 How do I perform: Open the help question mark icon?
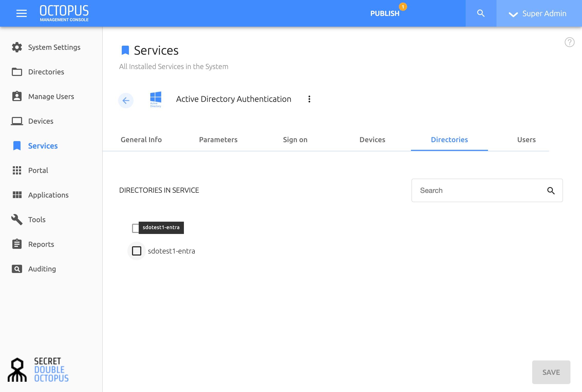[569, 42]
